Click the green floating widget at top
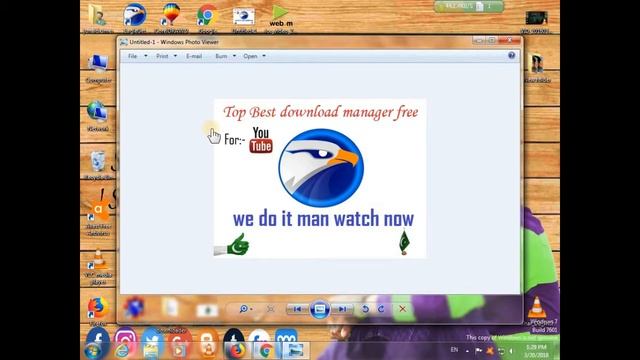The image size is (640, 360). [469, 6]
